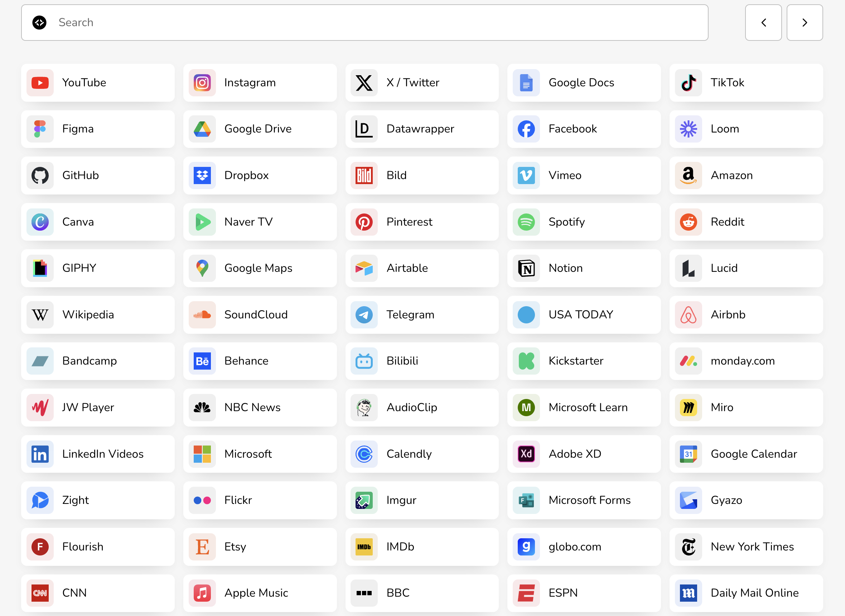The height and width of the screenshot is (616, 845).
Task: Choose the X / Twitter icon
Action: click(364, 82)
